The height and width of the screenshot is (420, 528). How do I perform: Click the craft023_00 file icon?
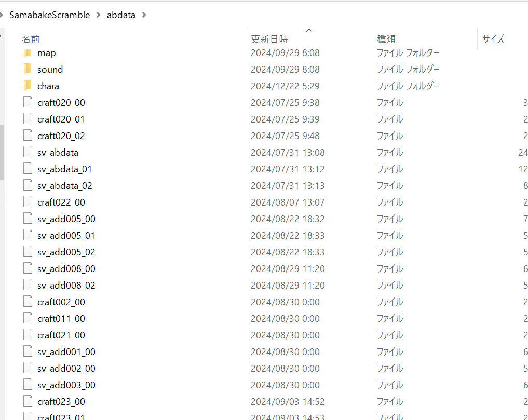[x=28, y=401]
